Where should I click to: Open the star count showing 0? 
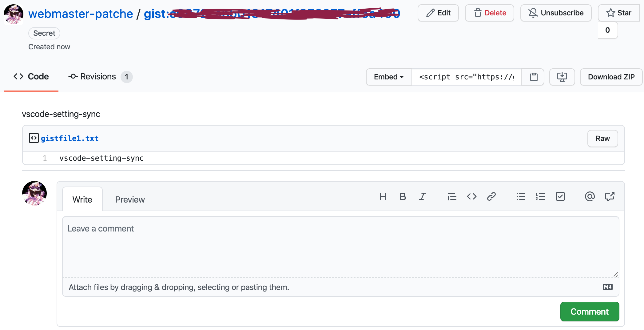click(x=607, y=30)
